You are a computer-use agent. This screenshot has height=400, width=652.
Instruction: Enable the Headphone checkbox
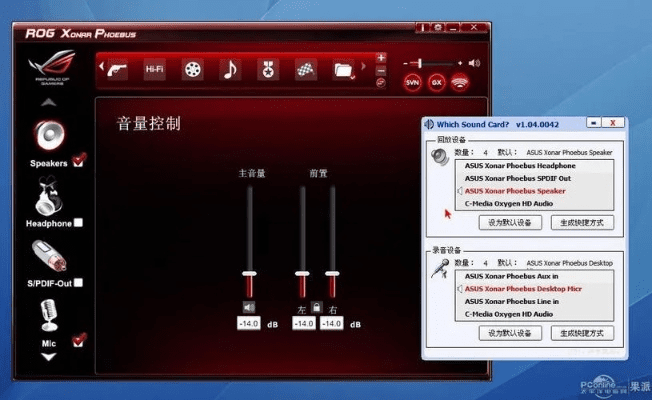[x=79, y=223]
